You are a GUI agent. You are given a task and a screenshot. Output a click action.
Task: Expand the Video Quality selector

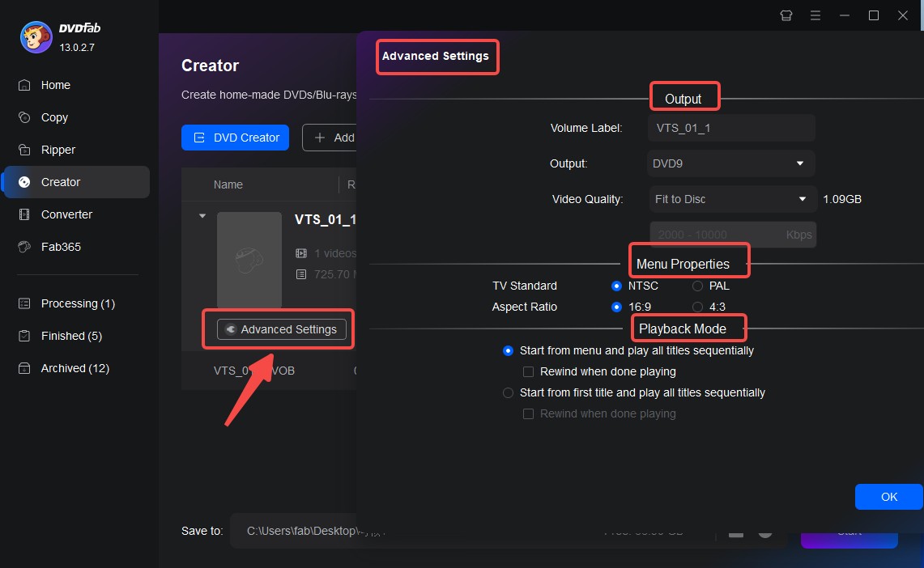tap(731, 199)
